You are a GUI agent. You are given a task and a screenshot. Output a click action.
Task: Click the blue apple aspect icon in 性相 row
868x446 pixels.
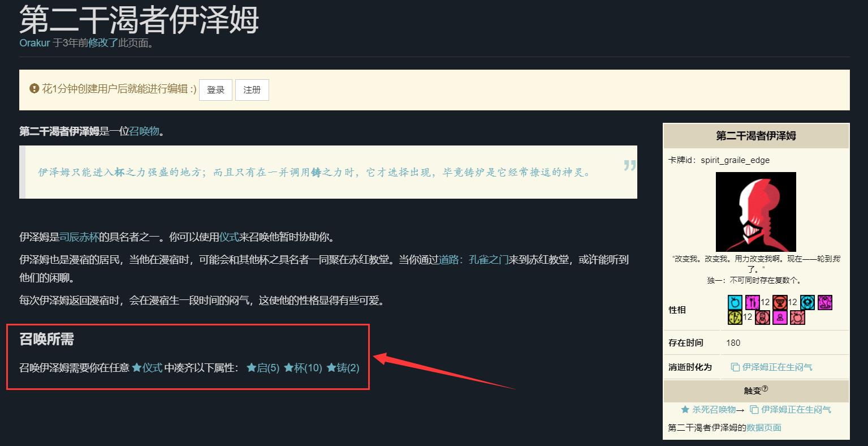pyautogui.click(x=735, y=302)
